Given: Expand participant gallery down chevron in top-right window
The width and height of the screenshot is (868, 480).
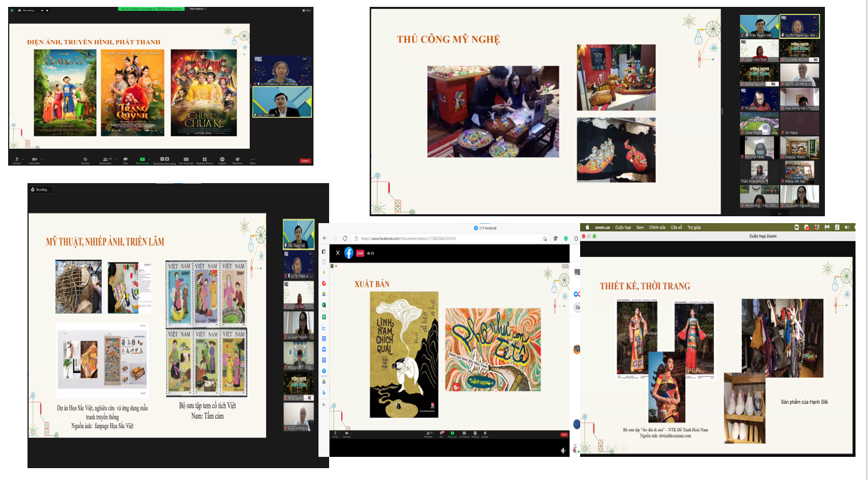Looking at the screenshot, I should tap(779, 213).
